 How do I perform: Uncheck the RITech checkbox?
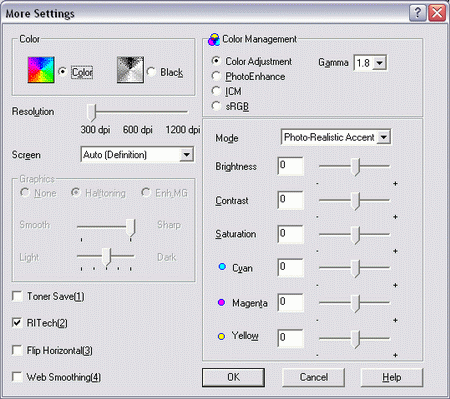pos(17,323)
